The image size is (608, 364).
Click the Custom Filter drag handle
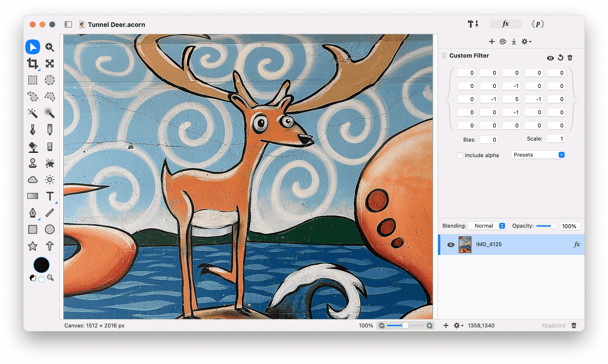click(444, 56)
